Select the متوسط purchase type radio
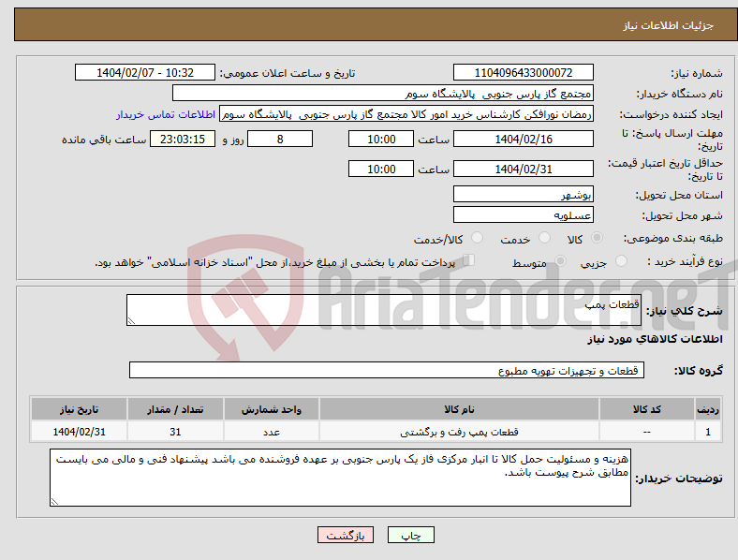This screenshot has height=560, width=738. point(561,260)
